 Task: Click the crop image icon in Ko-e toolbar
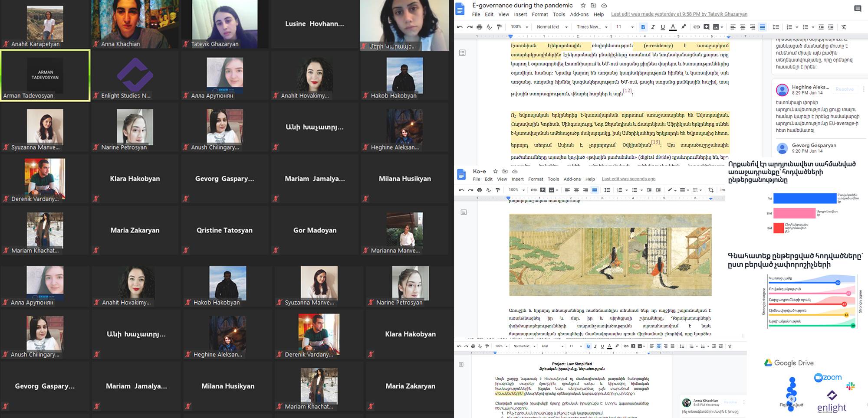tap(711, 190)
